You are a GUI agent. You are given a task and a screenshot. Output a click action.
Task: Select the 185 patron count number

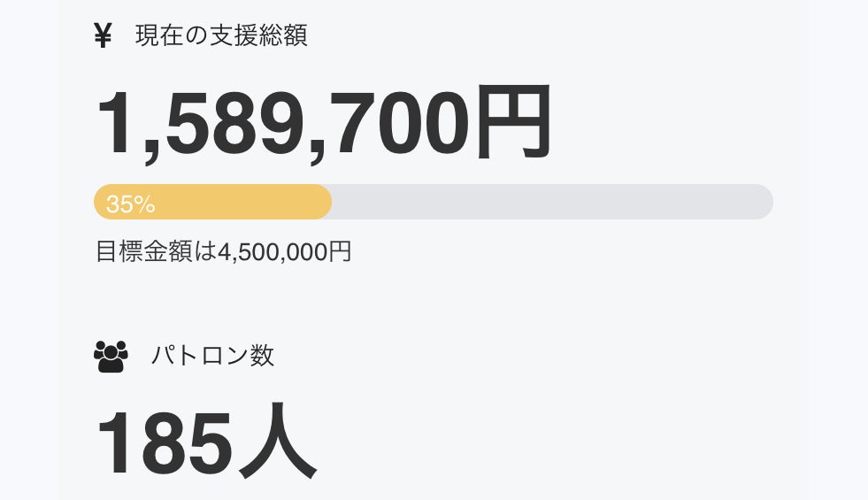pos(165,441)
